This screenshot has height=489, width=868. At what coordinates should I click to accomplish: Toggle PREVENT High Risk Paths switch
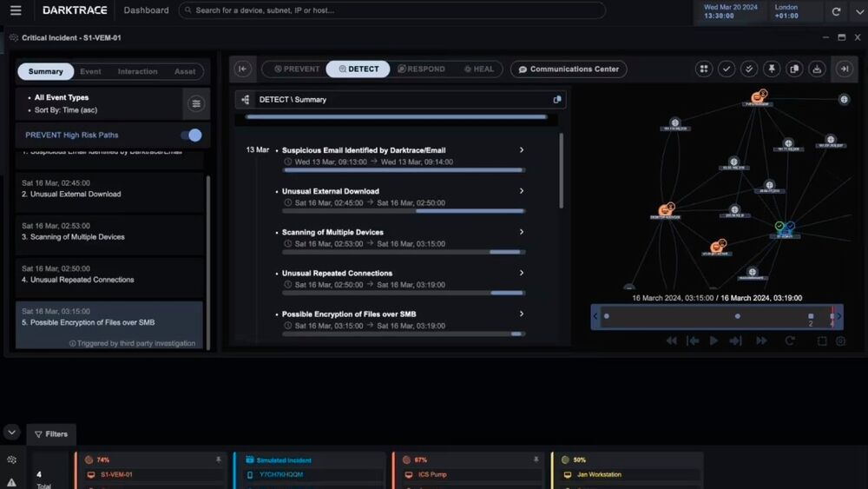coord(190,135)
